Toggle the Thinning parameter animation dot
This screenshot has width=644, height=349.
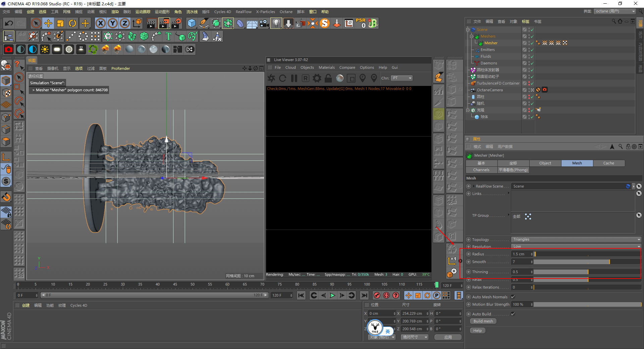(x=469, y=272)
